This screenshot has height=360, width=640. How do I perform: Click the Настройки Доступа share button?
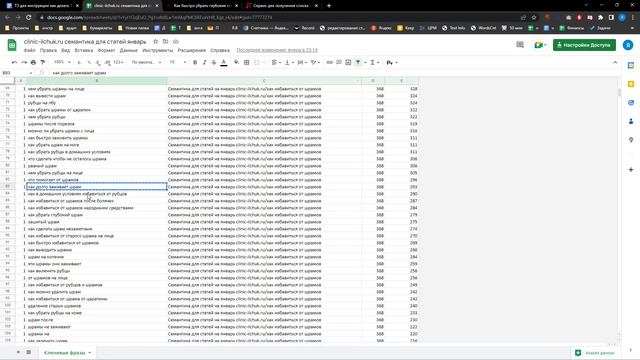click(584, 45)
